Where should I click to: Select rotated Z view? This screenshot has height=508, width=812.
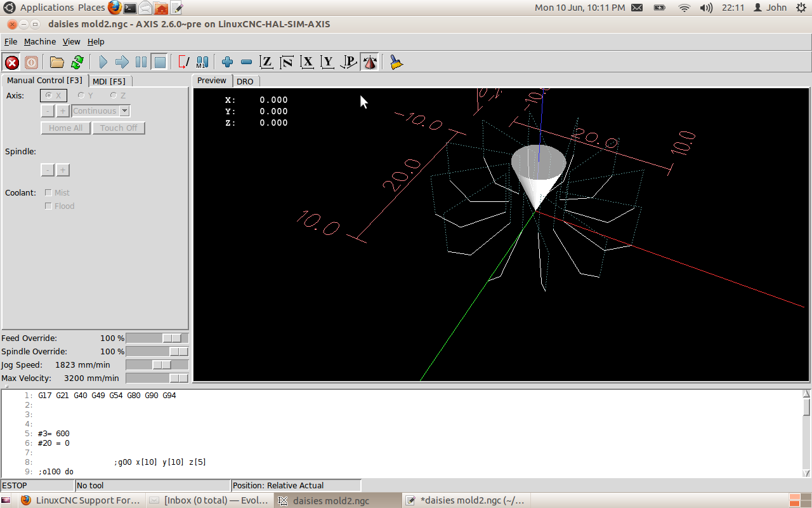pyautogui.click(x=287, y=62)
